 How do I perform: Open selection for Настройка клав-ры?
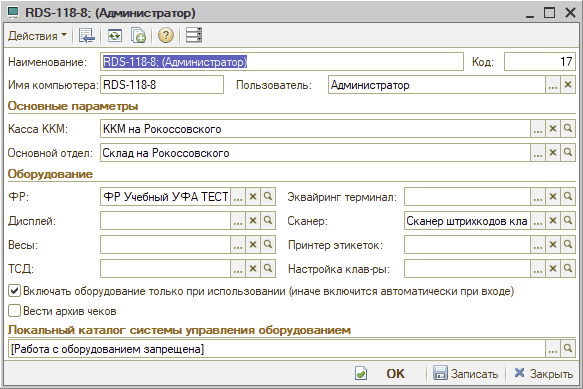(x=538, y=269)
